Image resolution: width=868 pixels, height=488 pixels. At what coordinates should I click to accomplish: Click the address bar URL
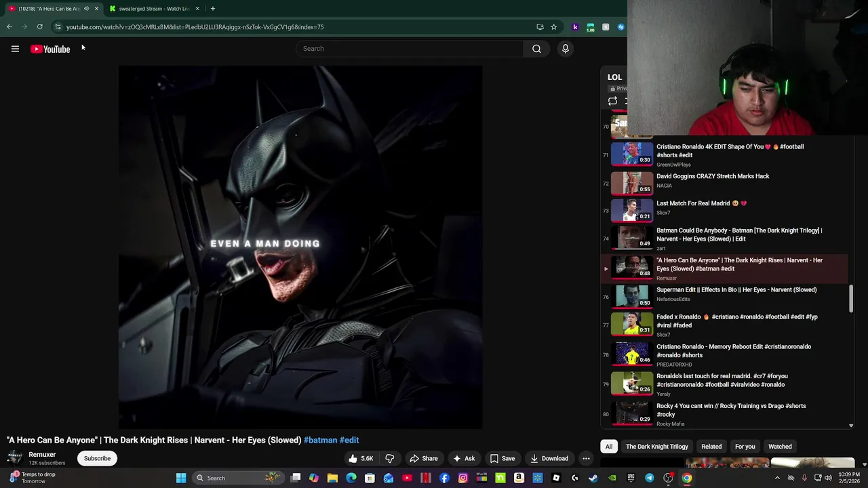click(x=195, y=27)
